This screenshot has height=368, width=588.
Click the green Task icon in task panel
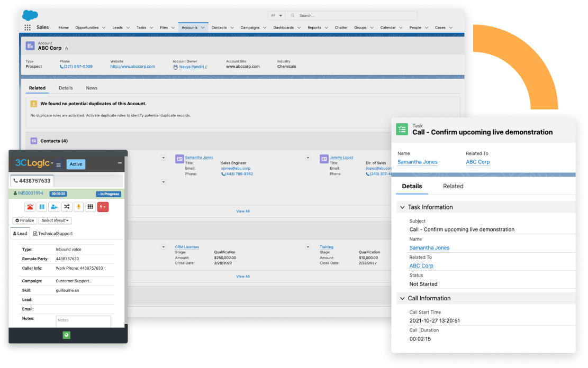point(402,130)
